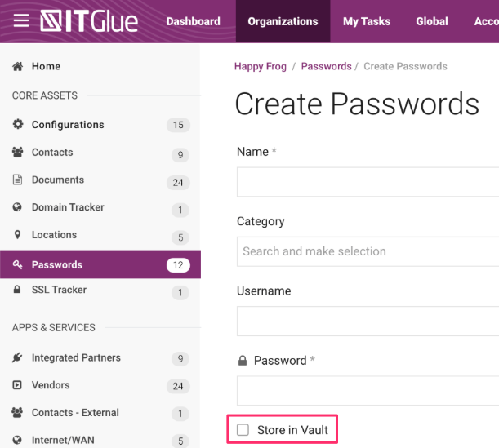Focus the Username text field
This screenshot has height=448, width=499.
tap(368, 321)
